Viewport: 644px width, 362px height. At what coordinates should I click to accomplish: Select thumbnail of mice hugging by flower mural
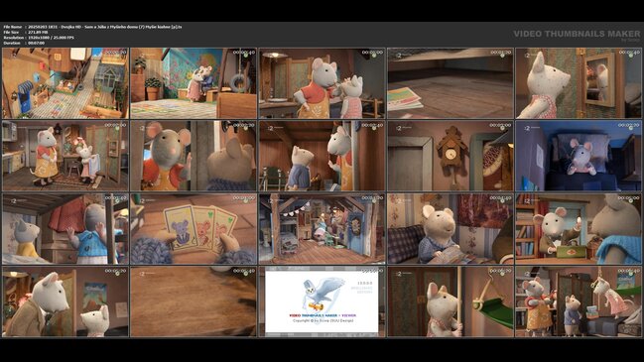coord(193,83)
